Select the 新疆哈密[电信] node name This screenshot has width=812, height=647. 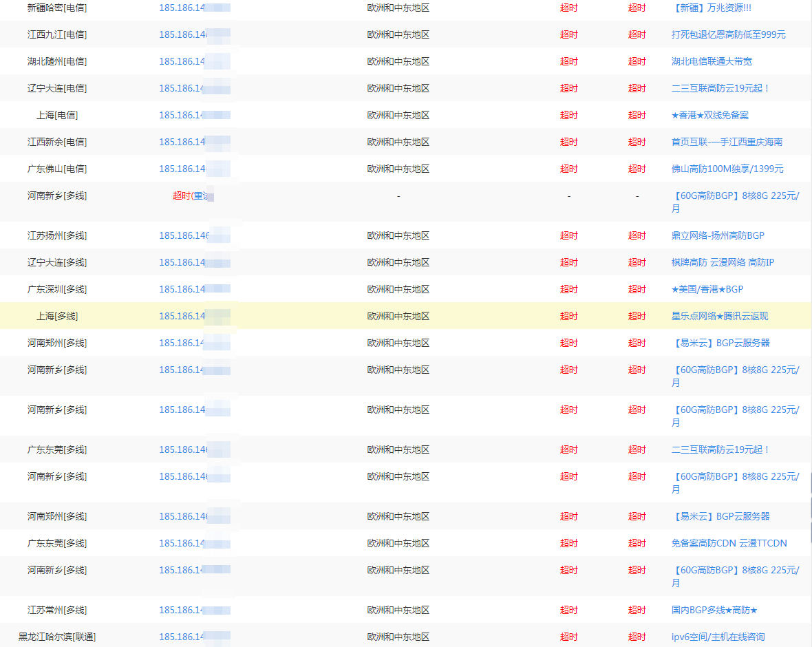57,8
